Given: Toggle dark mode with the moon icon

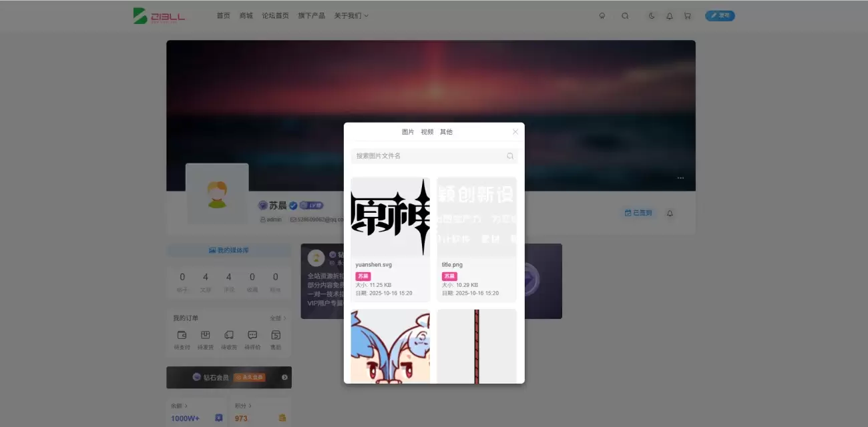Looking at the screenshot, I should 652,16.
